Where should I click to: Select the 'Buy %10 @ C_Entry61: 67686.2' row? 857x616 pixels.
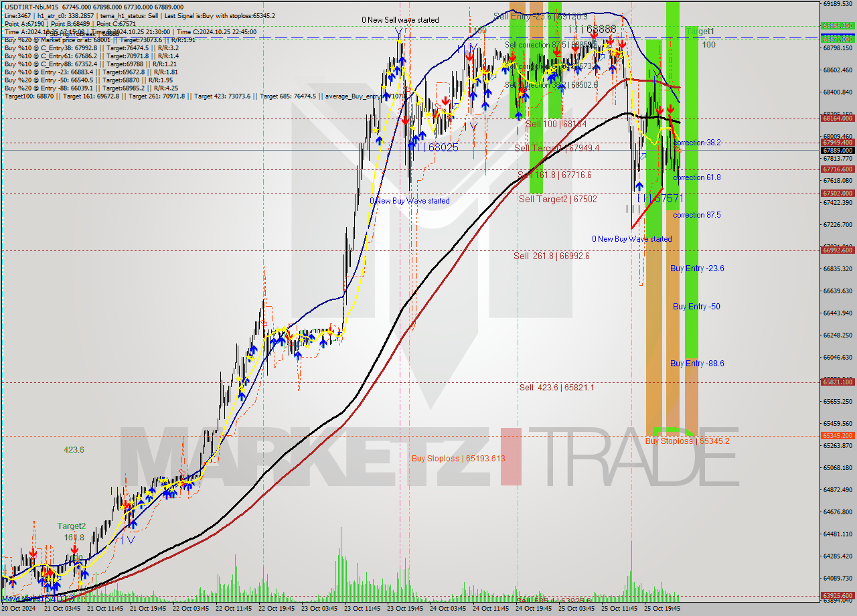point(90,56)
